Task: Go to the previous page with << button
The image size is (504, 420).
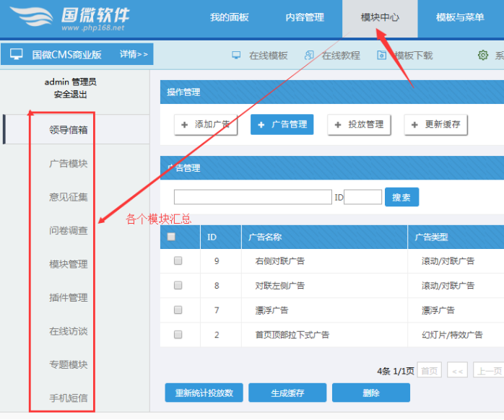Action: (x=457, y=371)
